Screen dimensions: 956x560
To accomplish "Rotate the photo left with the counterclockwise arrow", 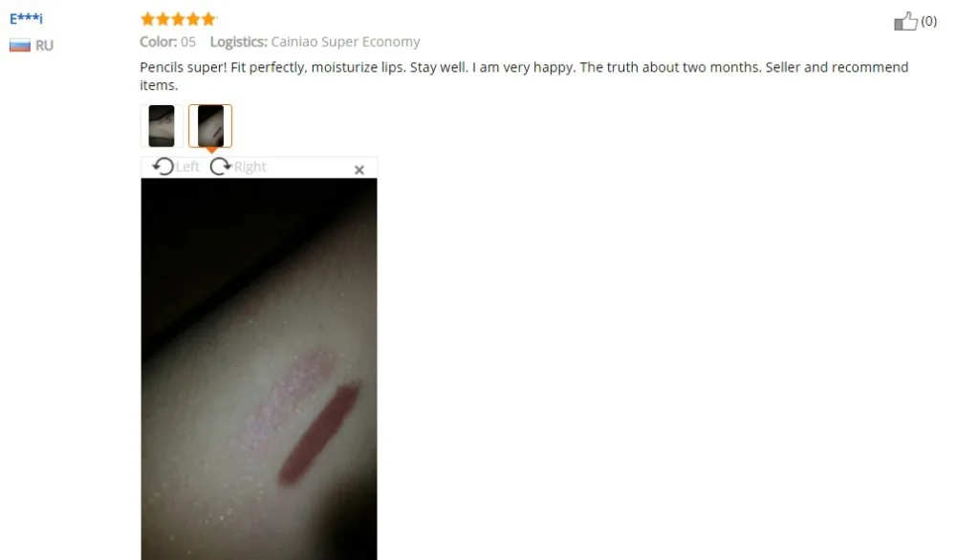I will point(163,166).
